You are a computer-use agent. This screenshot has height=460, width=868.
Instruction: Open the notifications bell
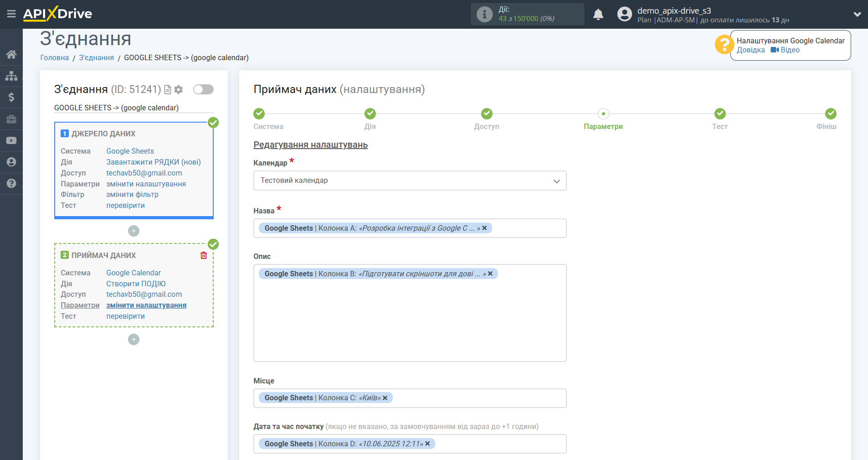[x=598, y=14]
